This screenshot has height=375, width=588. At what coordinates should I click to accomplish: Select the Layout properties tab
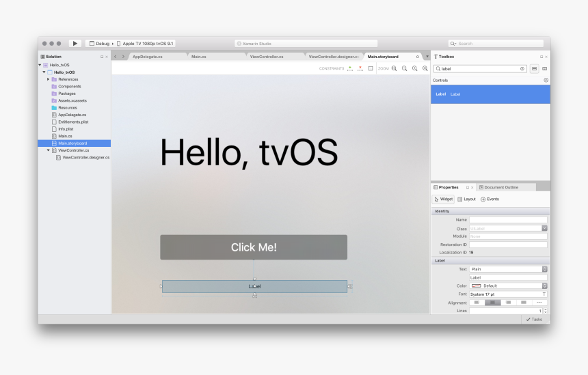pos(466,199)
